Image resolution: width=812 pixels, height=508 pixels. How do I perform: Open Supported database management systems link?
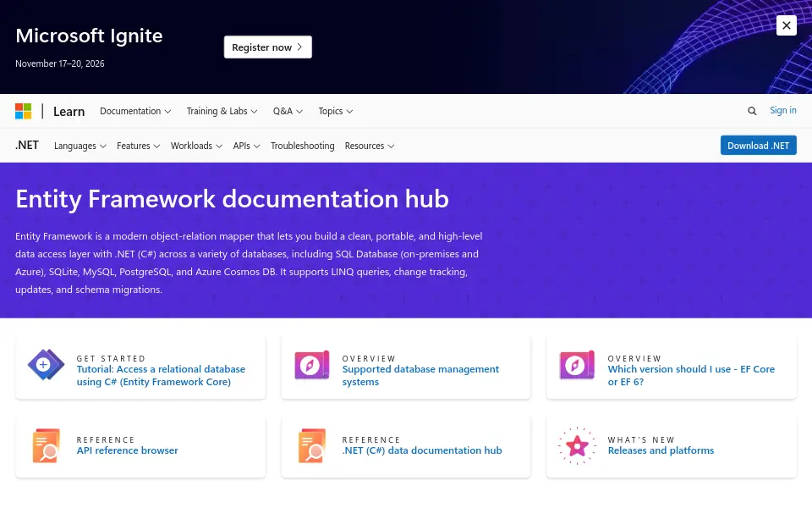pyautogui.click(x=420, y=375)
